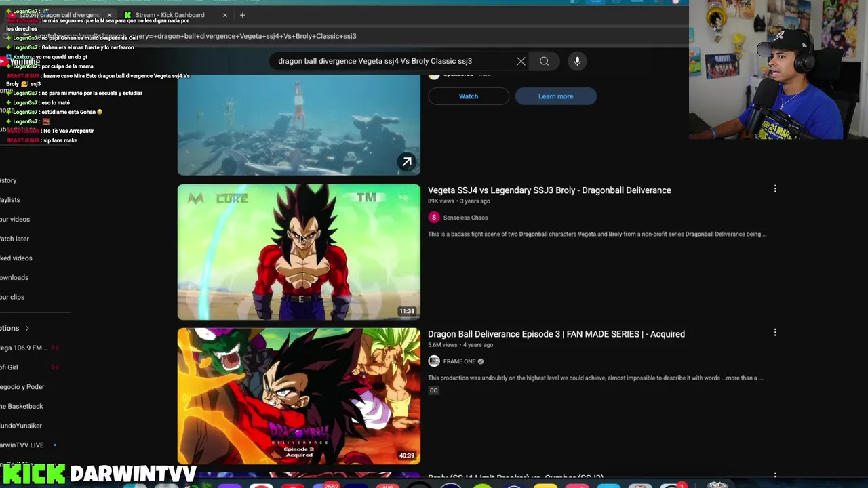Click the Watch button on the ad

pyautogui.click(x=469, y=96)
